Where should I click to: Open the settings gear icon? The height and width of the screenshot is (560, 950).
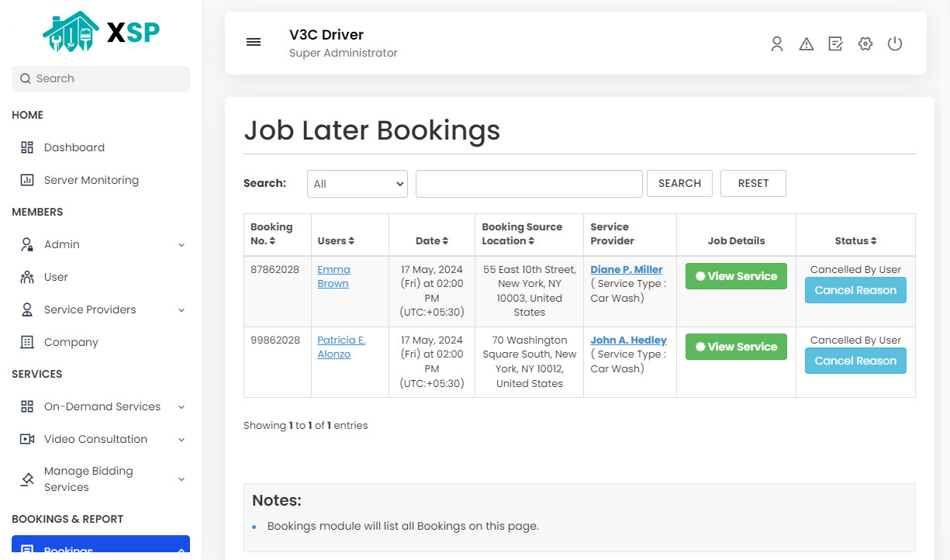[865, 44]
